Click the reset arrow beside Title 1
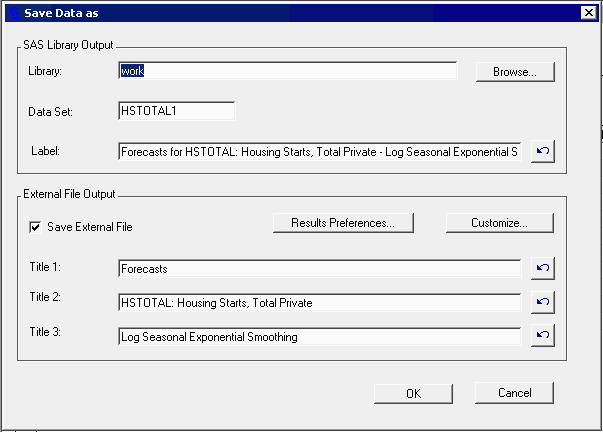Image resolution: width=603 pixels, height=432 pixels. tap(541, 269)
